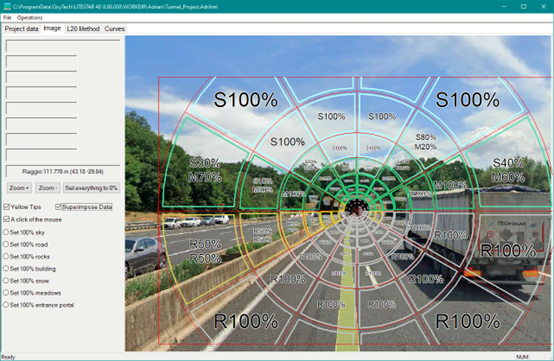This screenshot has width=554, height=361.
Task: Expand the Zoom - dropdown button
Action: pos(48,188)
